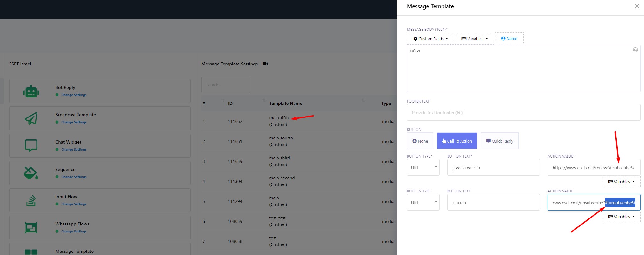Open Change Settings under Bot Reply

click(x=74, y=95)
